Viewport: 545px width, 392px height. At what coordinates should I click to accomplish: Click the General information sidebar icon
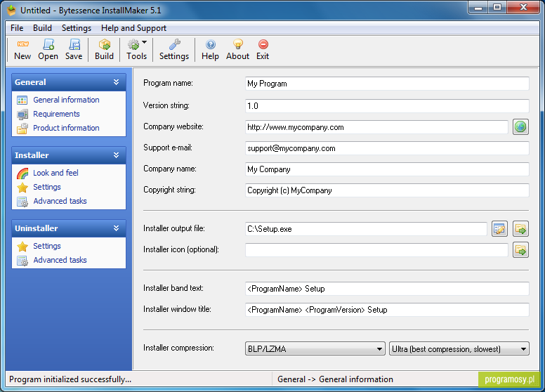(22, 100)
